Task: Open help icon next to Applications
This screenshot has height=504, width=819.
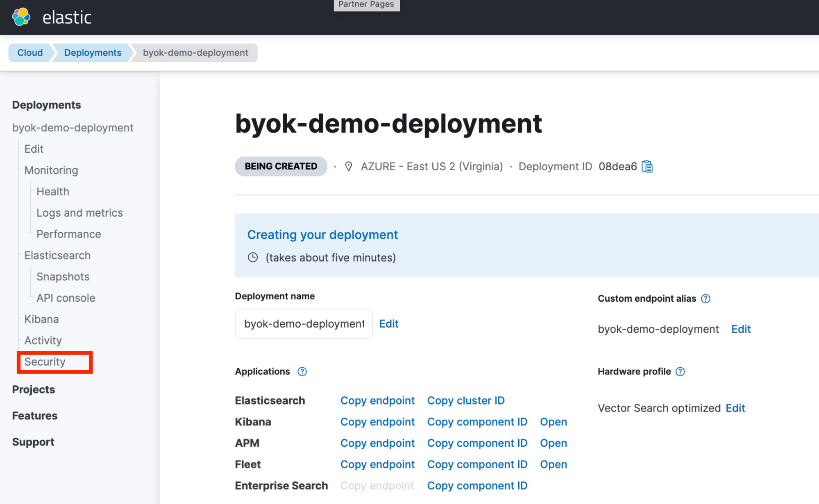Action: pyautogui.click(x=302, y=372)
